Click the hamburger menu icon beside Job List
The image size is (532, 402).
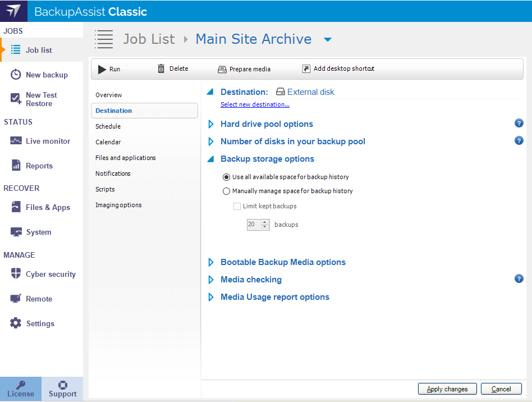(104, 39)
